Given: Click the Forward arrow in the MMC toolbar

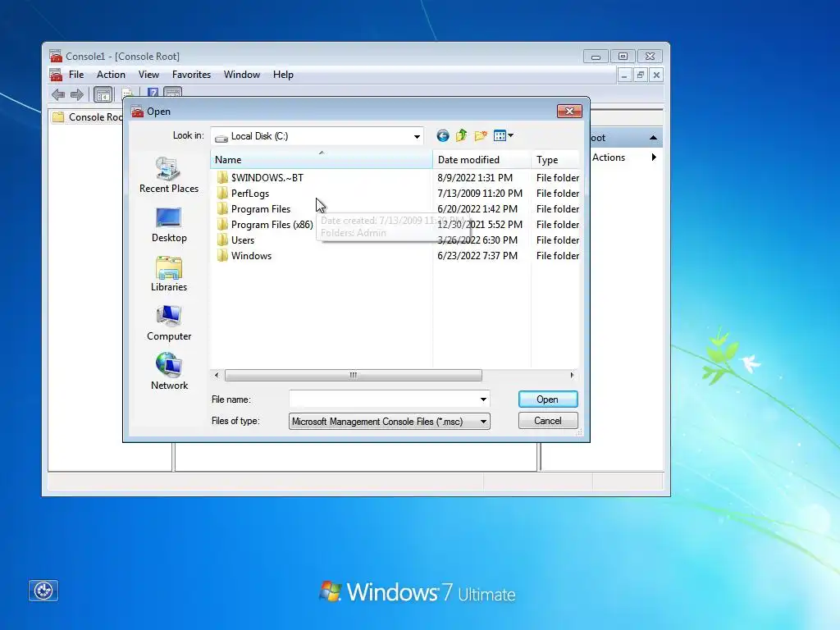Looking at the screenshot, I should pos(77,95).
